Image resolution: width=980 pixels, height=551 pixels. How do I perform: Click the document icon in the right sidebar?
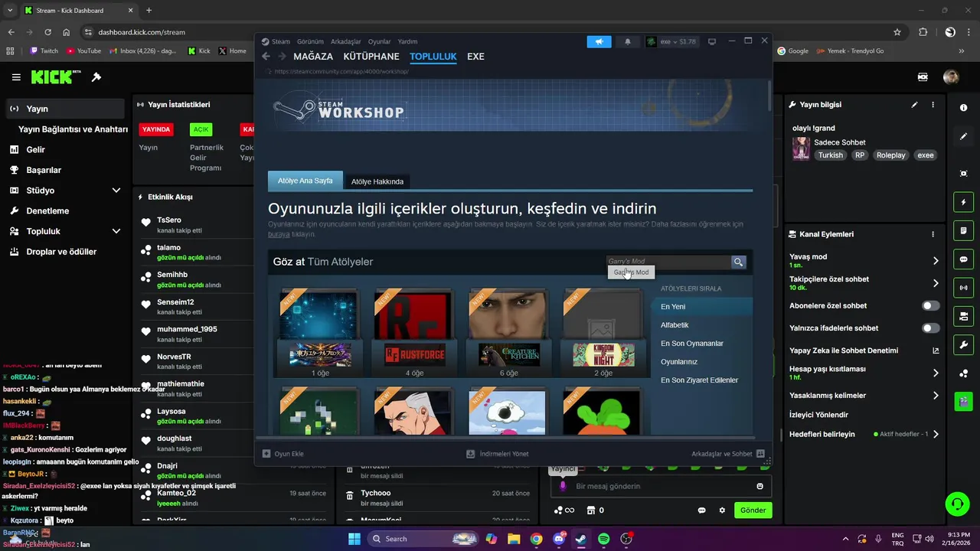tap(963, 231)
